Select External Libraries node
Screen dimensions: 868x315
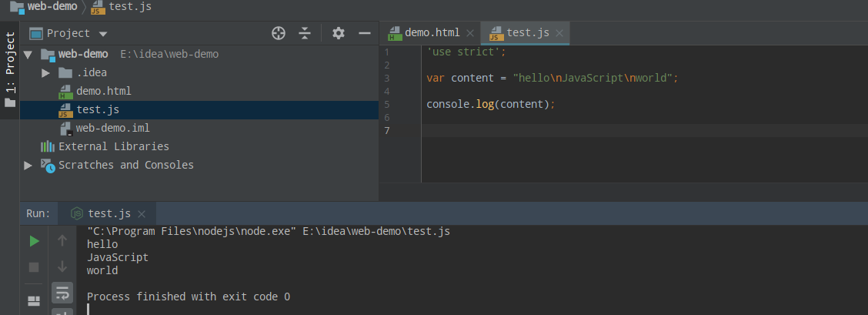(113, 146)
